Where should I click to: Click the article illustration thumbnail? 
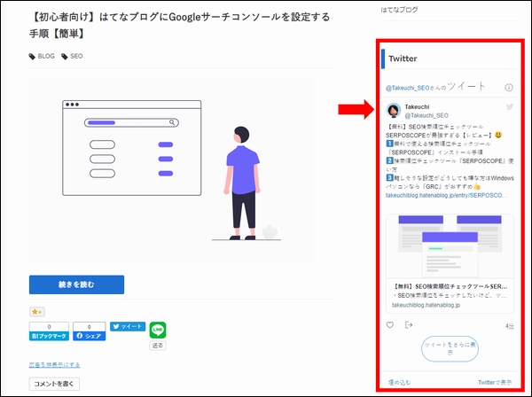(171, 169)
